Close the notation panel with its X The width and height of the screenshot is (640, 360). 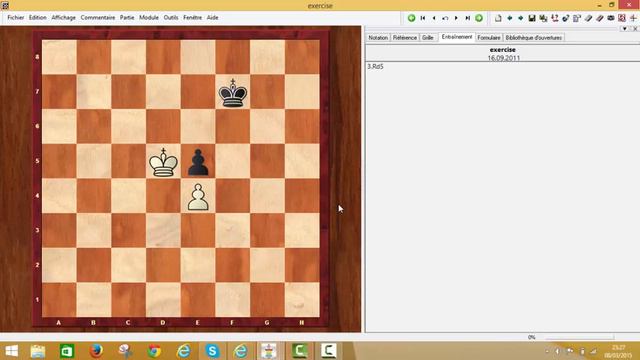(x=635, y=29)
